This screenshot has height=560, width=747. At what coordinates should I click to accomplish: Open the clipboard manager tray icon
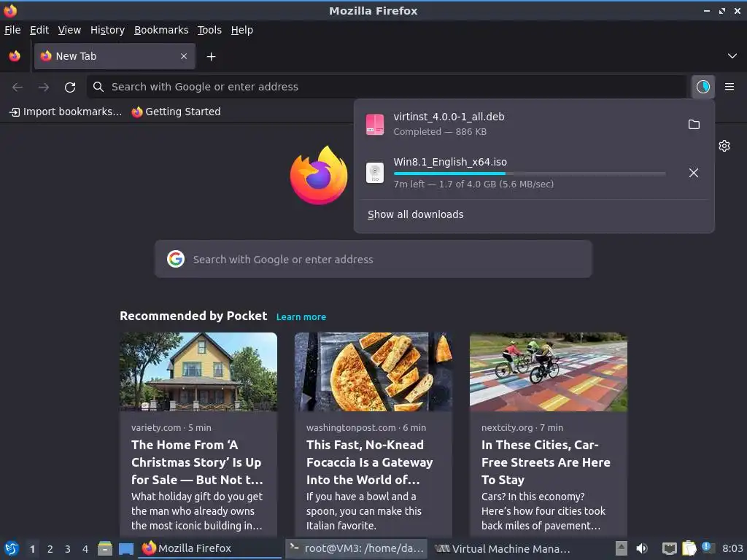coord(689,548)
